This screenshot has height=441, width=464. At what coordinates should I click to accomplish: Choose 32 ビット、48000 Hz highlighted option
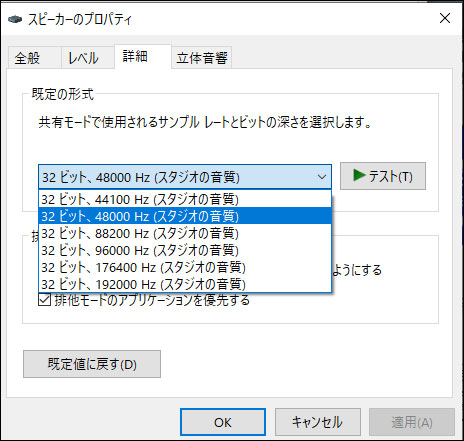pos(185,216)
